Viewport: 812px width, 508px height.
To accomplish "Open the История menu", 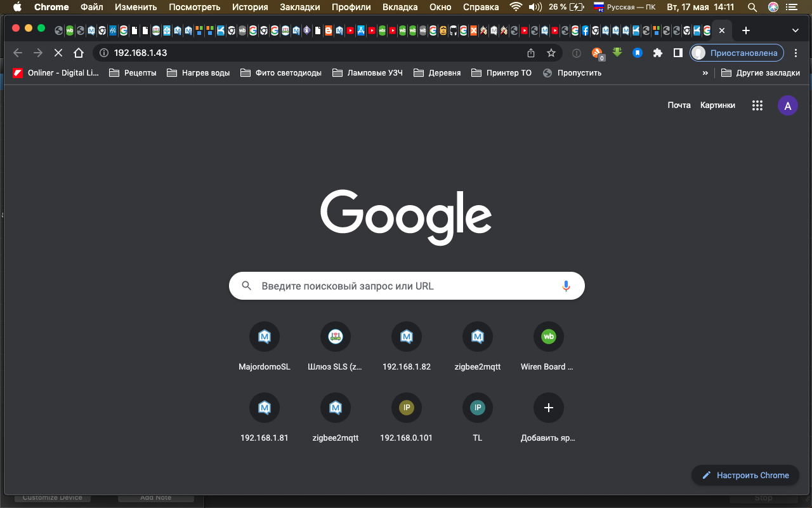I will [250, 7].
